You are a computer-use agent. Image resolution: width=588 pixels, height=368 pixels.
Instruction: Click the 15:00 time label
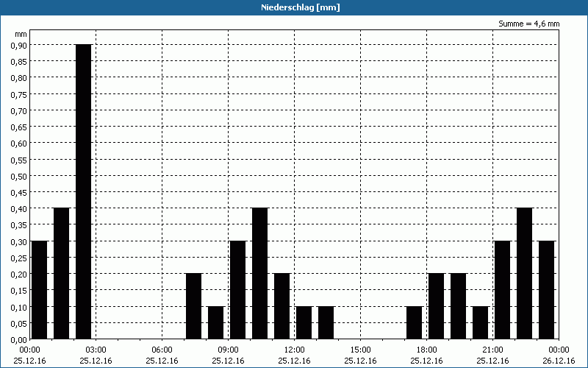(x=360, y=350)
